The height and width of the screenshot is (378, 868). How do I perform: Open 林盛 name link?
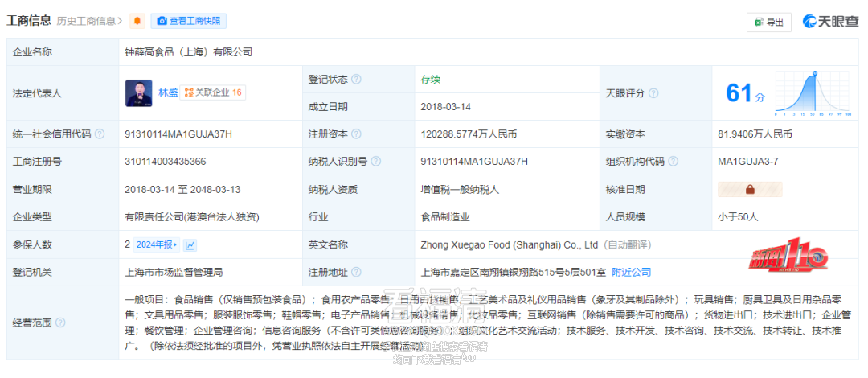tap(168, 93)
